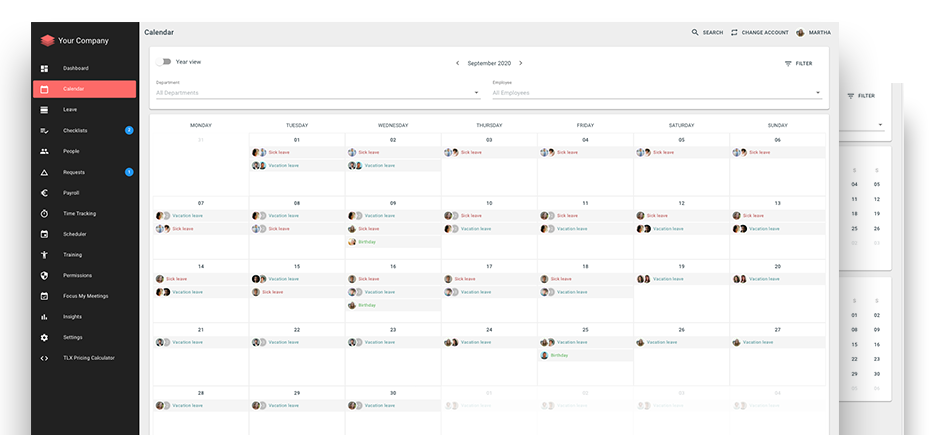Click WEDNESDAY column header

393,125
